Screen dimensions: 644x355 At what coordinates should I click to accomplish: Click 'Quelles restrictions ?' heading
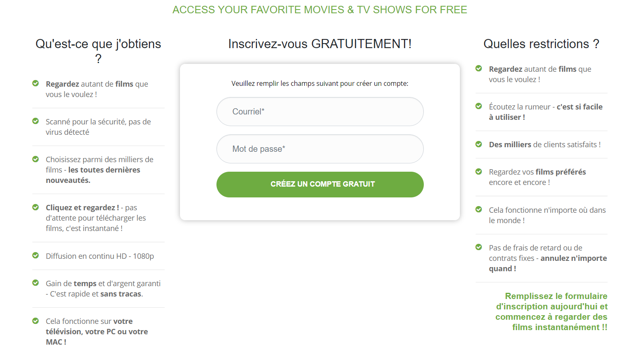[541, 44]
